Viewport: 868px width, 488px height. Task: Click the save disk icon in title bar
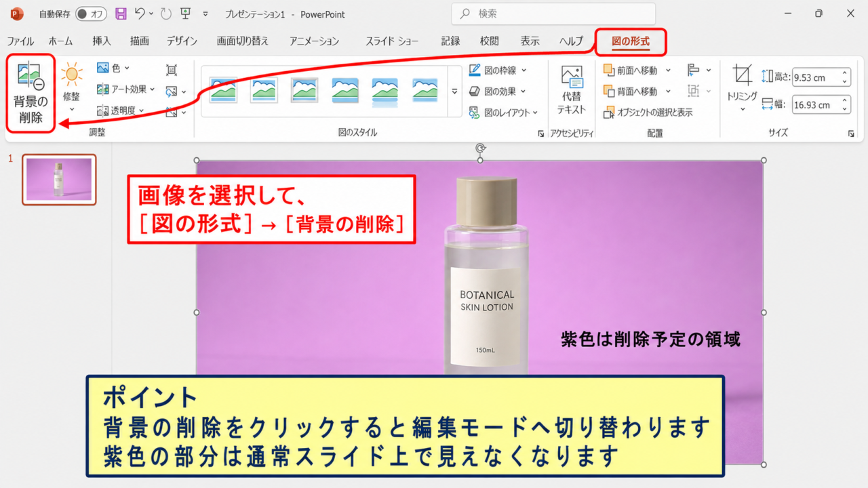tap(121, 14)
